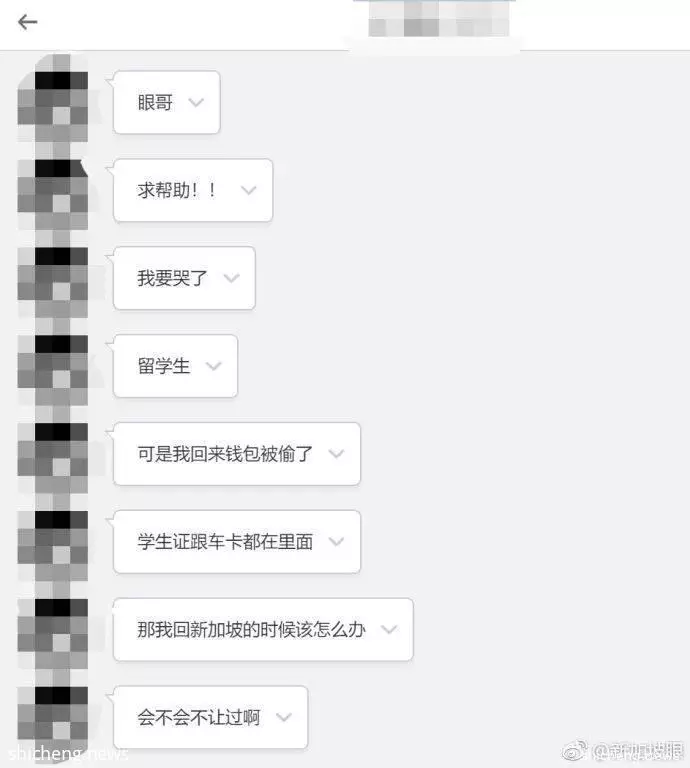Select the 留学生 message text
The width and height of the screenshot is (690, 768).
pyautogui.click(x=164, y=366)
